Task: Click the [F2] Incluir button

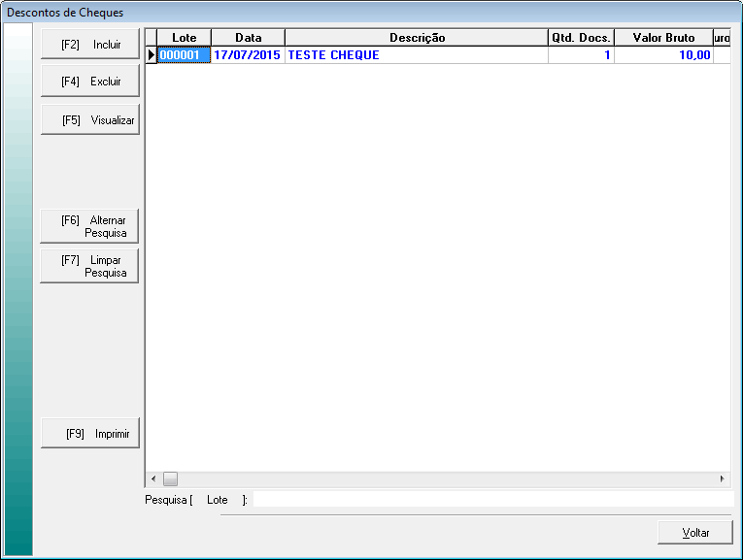Action: point(89,45)
